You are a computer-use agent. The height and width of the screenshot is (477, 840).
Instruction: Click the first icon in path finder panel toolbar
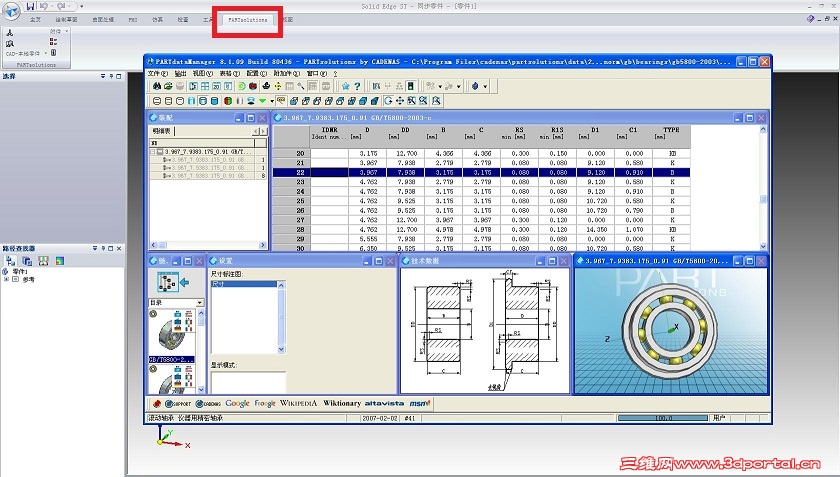(x=10, y=261)
